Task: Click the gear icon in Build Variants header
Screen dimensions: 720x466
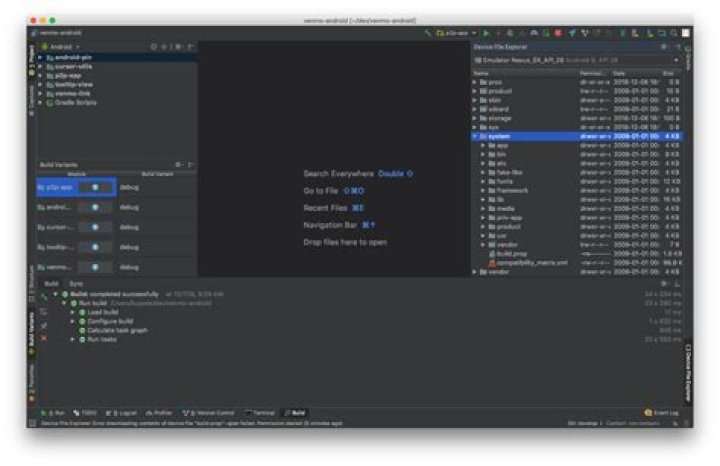Action: click(179, 164)
